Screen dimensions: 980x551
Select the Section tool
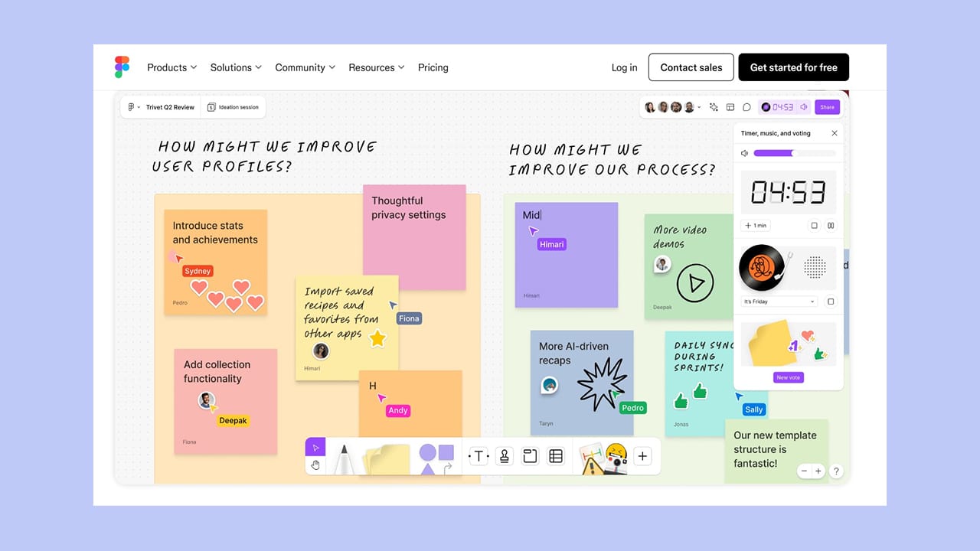coord(530,456)
